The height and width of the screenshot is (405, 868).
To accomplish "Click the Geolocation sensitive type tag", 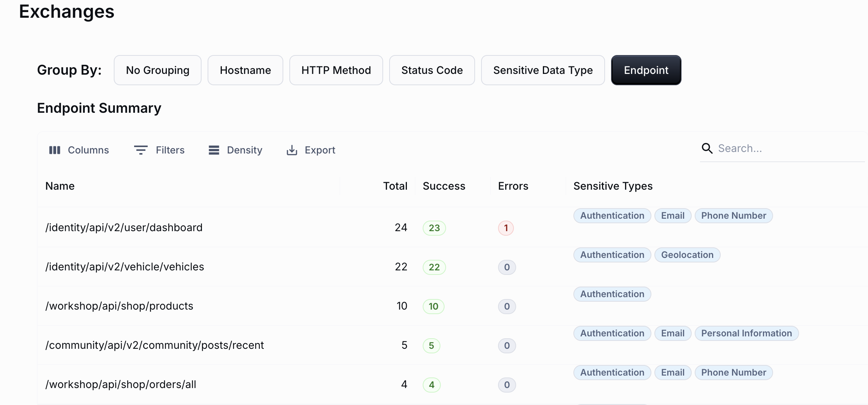I will point(687,255).
